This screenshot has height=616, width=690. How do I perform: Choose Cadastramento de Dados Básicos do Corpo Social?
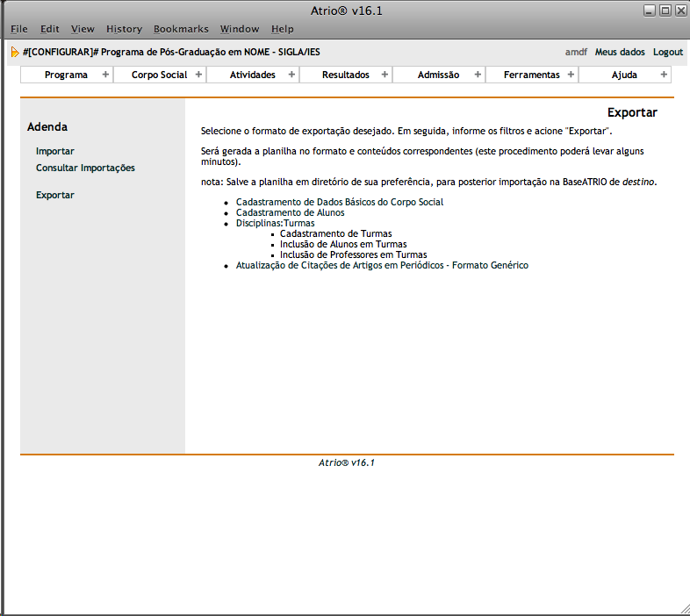[x=340, y=202]
